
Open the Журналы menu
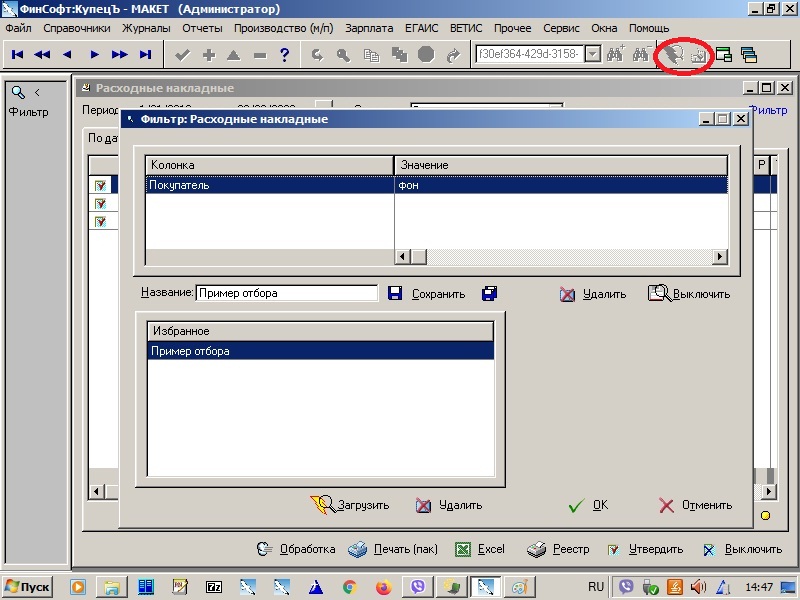146,28
